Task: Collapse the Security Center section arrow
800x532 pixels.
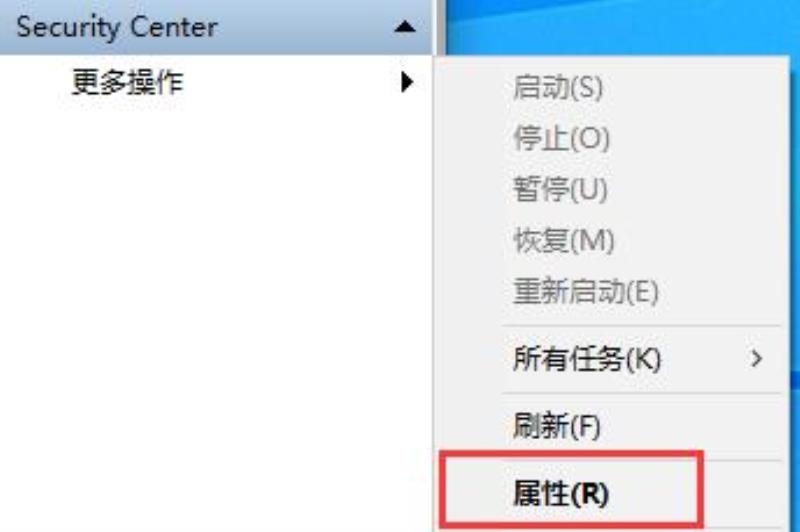Action: click(405, 27)
